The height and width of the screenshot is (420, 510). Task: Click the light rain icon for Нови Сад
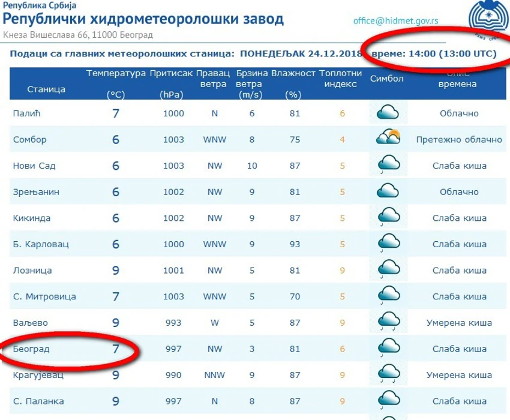click(x=388, y=164)
